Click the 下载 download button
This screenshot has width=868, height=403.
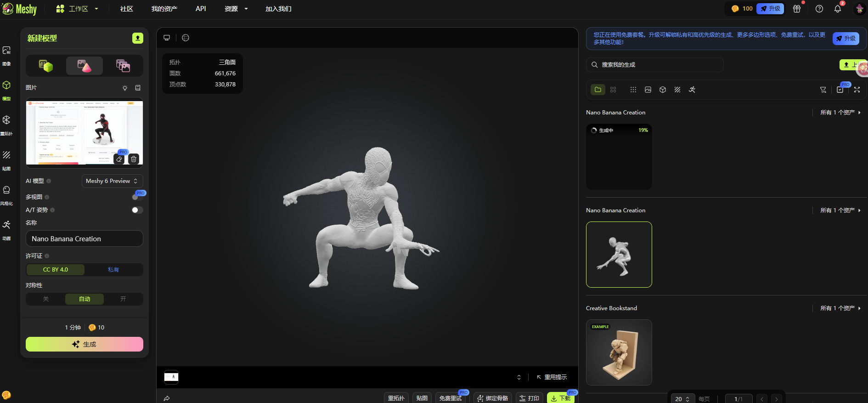561,398
